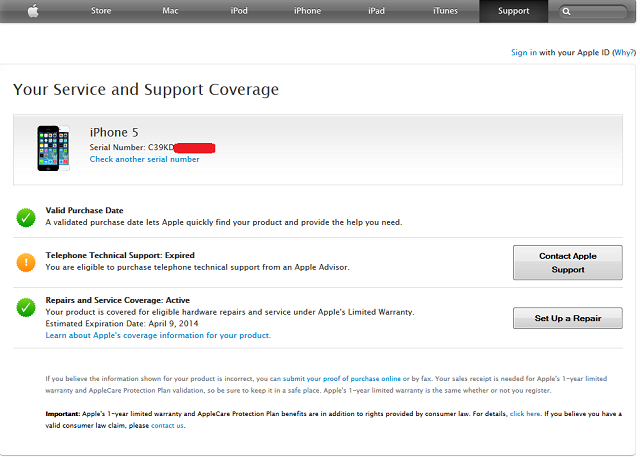Open the Store navigation tab
The image size is (640, 457).
[101, 11]
